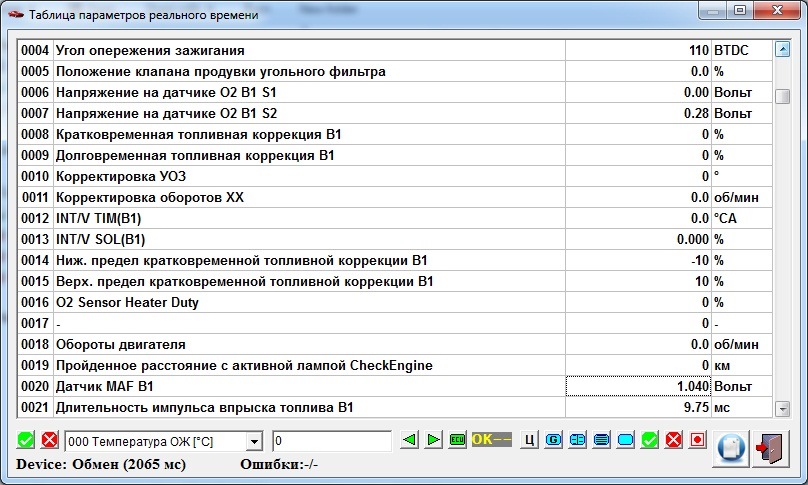The width and height of the screenshot is (808, 485).
Task: Click the green ECU icon
Action: [457, 440]
